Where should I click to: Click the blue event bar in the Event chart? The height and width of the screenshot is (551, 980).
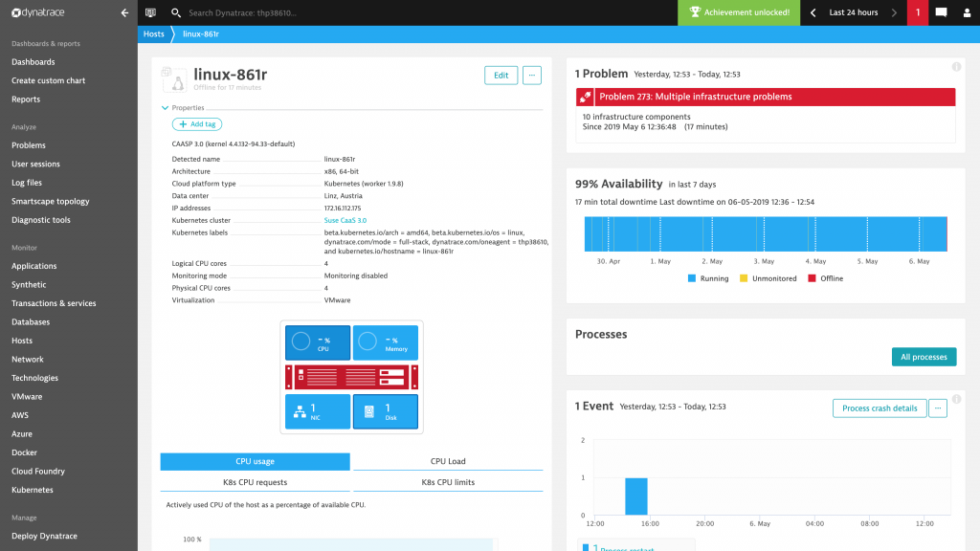636,496
